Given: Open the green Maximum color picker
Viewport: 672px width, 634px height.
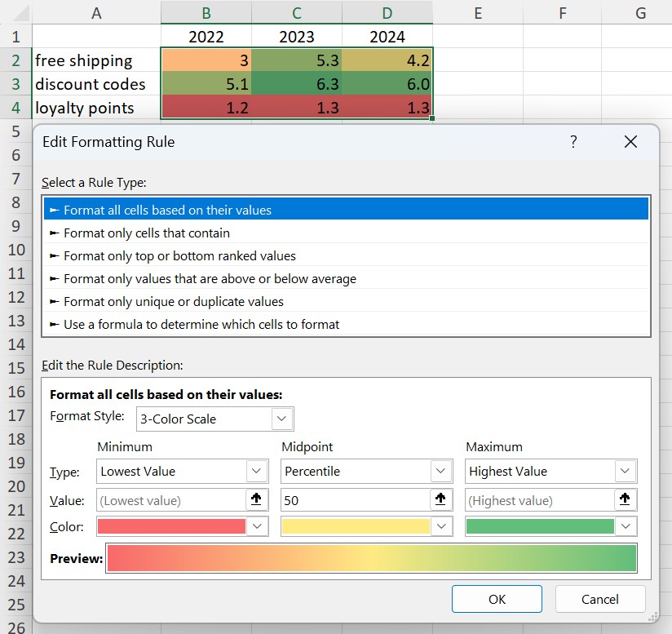Looking at the screenshot, I should click(x=551, y=526).
